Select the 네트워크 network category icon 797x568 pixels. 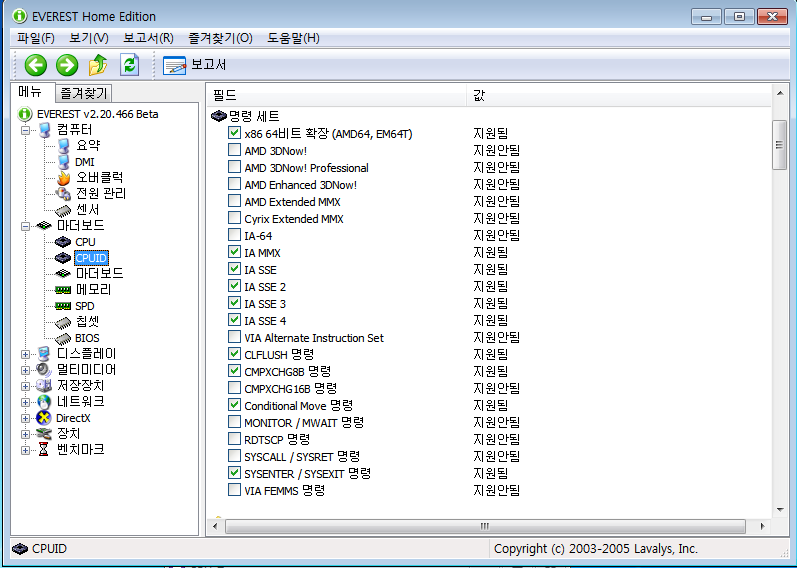pos(44,402)
